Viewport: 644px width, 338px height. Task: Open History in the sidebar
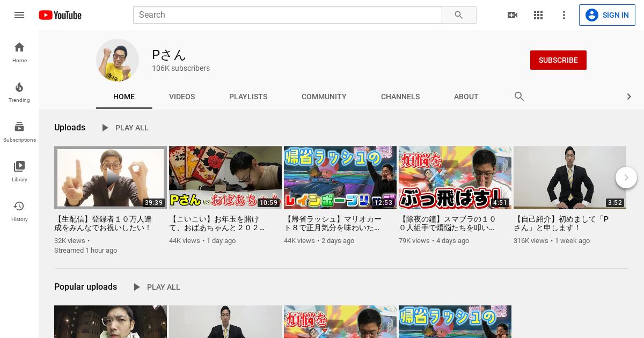click(19, 211)
